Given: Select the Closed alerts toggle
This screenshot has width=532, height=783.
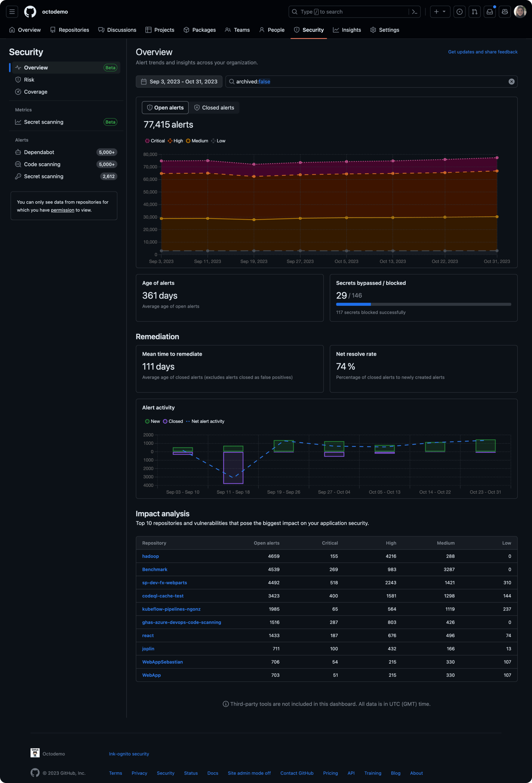Looking at the screenshot, I should click(214, 108).
